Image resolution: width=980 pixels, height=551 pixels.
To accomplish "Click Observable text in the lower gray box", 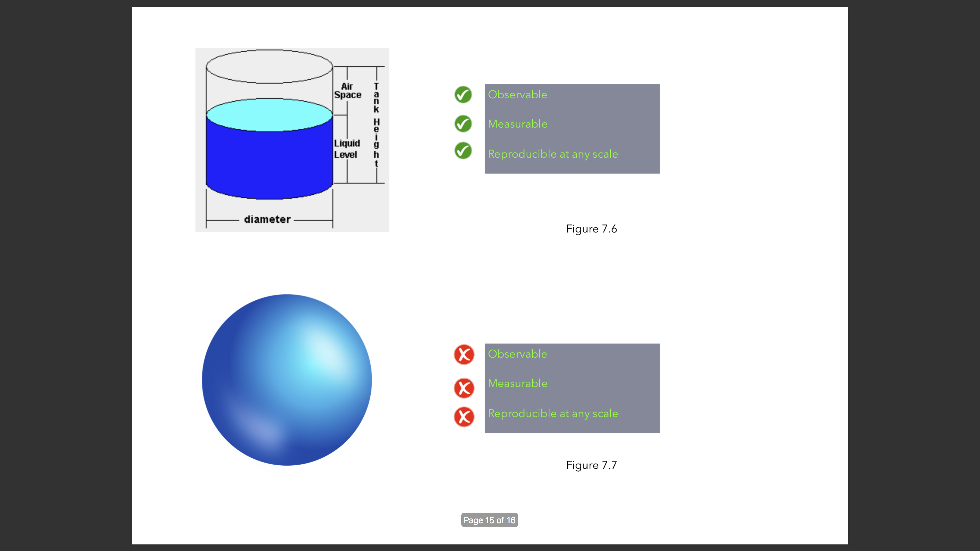I will [517, 354].
